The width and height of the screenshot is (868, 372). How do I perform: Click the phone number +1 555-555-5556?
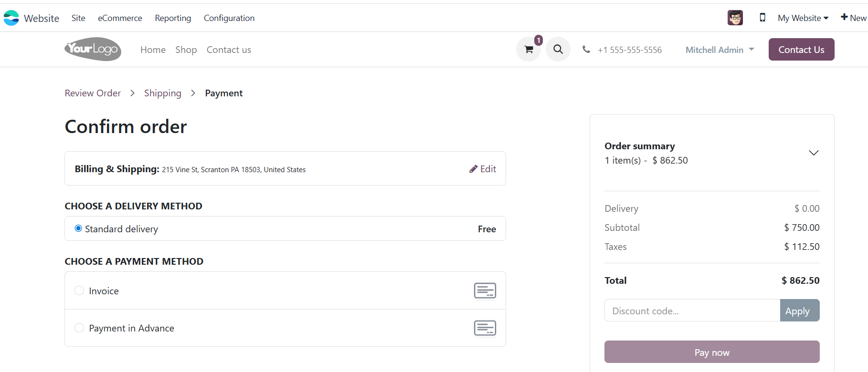point(629,50)
